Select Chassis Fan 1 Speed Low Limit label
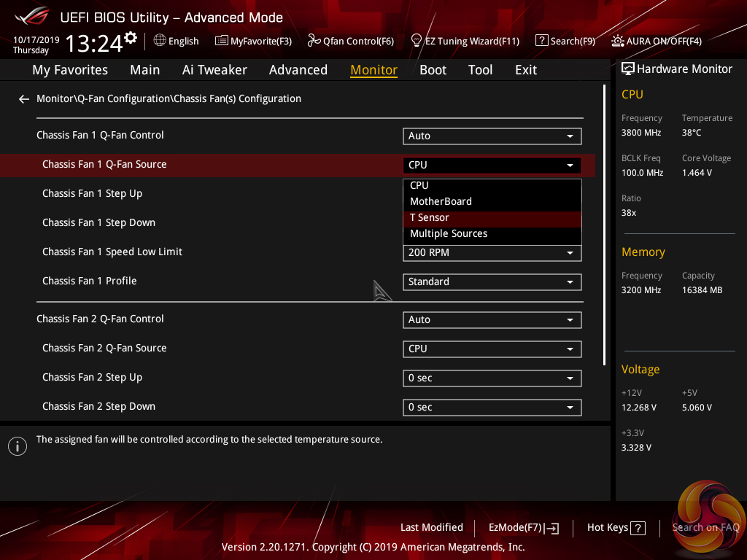The height and width of the screenshot is (560, 747). (112, 252)
